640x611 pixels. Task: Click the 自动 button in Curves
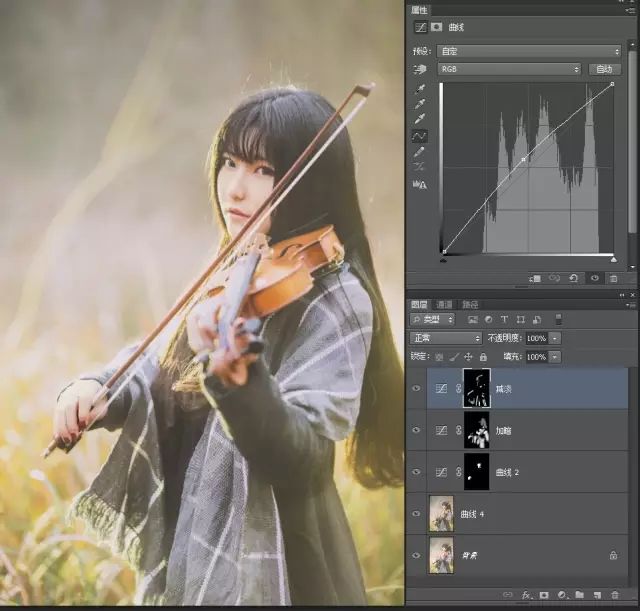tap(604, 69)
